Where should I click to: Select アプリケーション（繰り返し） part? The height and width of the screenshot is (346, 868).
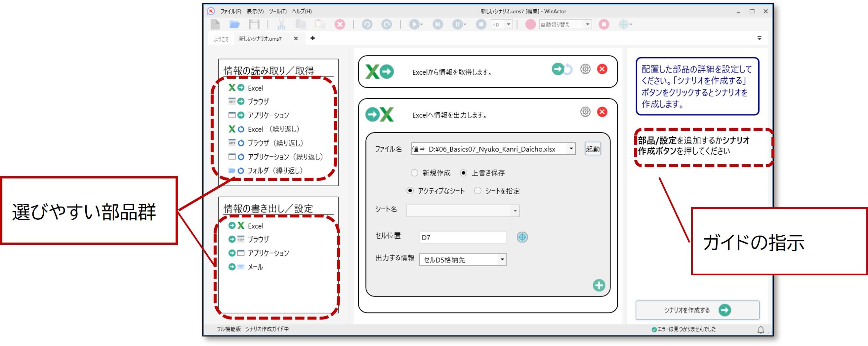tap(276, 157)
